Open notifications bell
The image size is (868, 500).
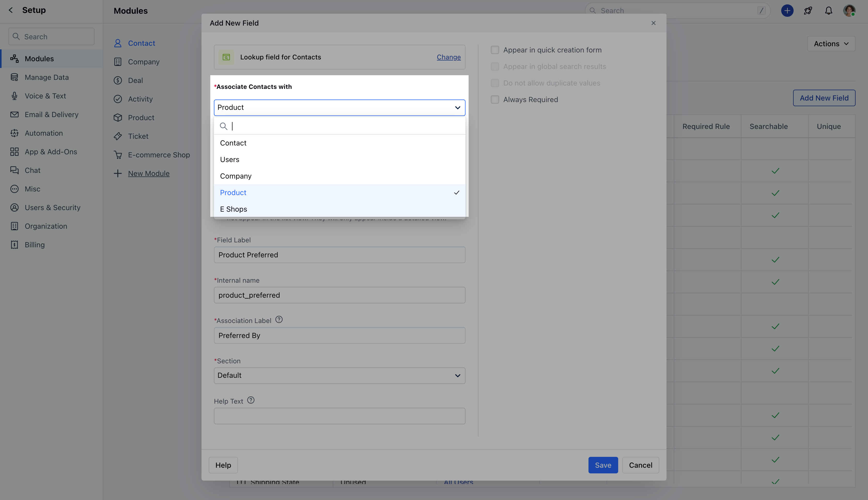coord(828,11)
